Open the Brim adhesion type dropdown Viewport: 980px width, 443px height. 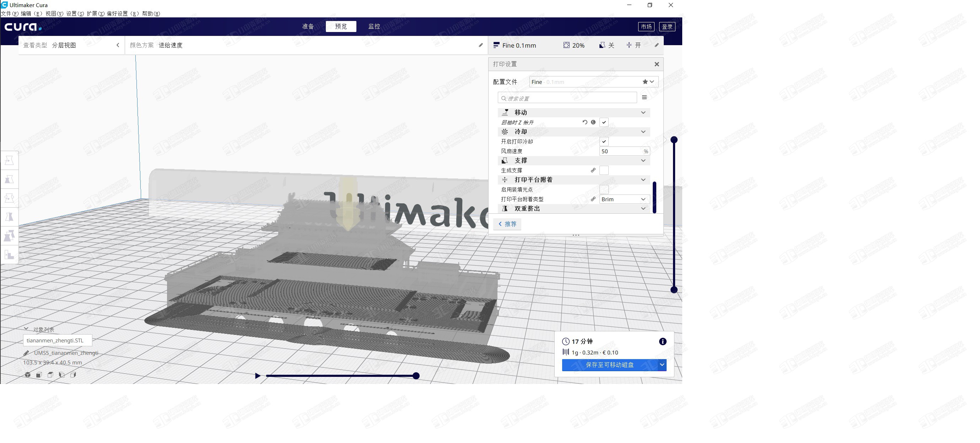[624, 199]
